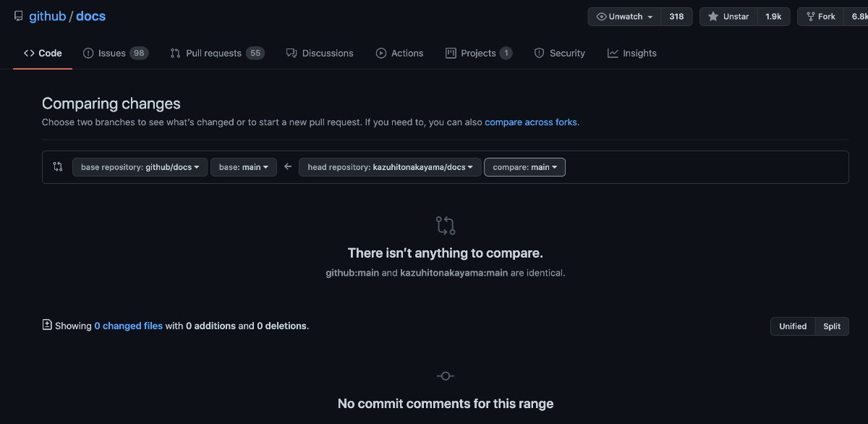
Task: Click the kazuhitonakayama:main text
Action: [454, 274]
